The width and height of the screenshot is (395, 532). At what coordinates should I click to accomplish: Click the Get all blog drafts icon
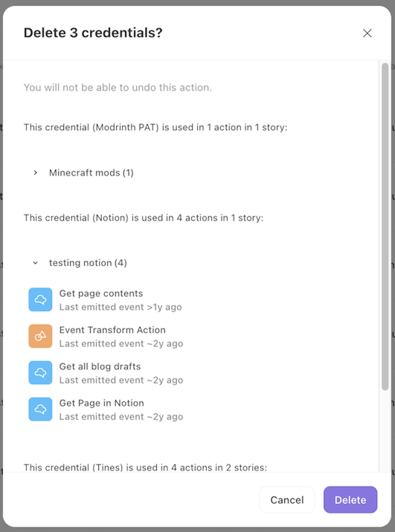[40, 373]
